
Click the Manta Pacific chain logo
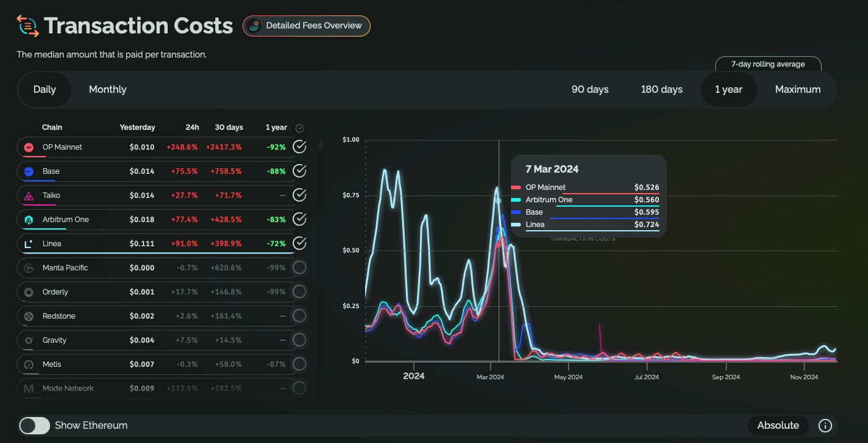[28, 268]
